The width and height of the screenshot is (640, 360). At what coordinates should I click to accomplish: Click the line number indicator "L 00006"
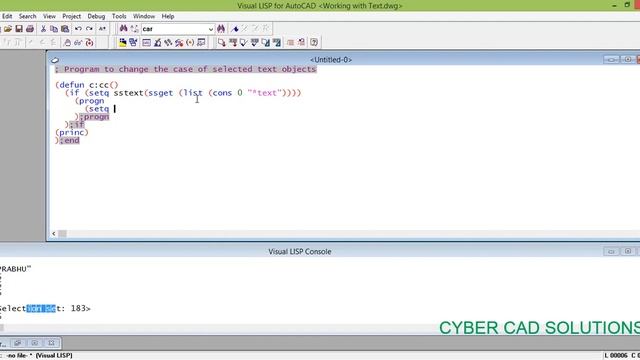pos(617,356)
